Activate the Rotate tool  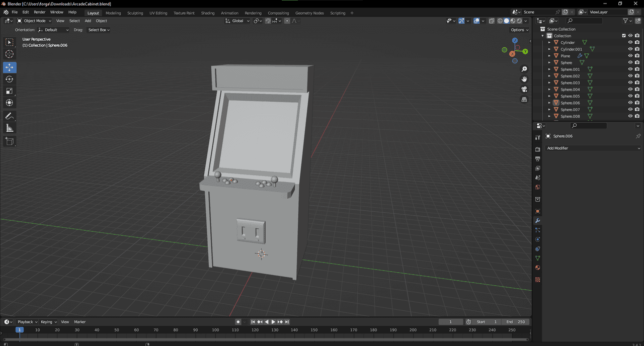[10, 79]
